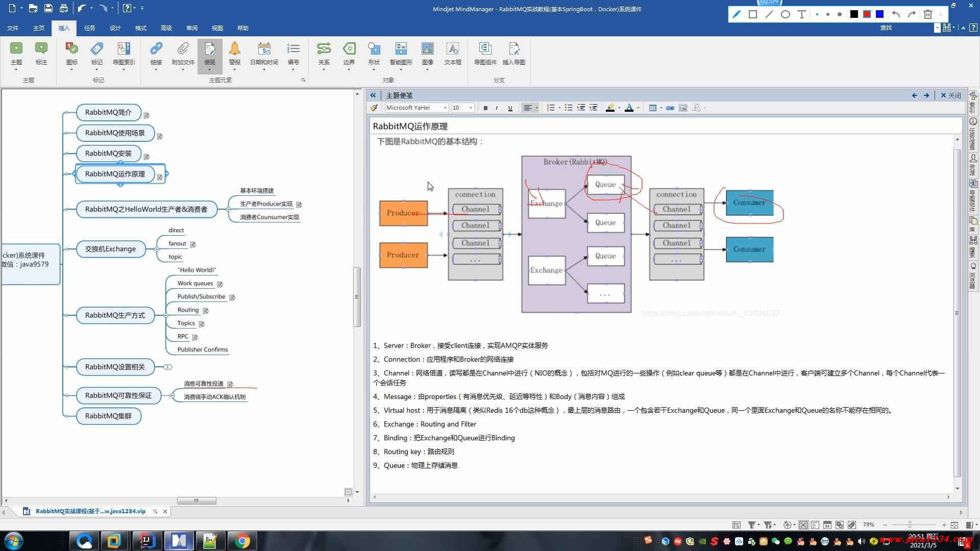This screenshot has width=980, height=551.
Task: Select the largest pen thickness dot
Action: pos(840,14)
